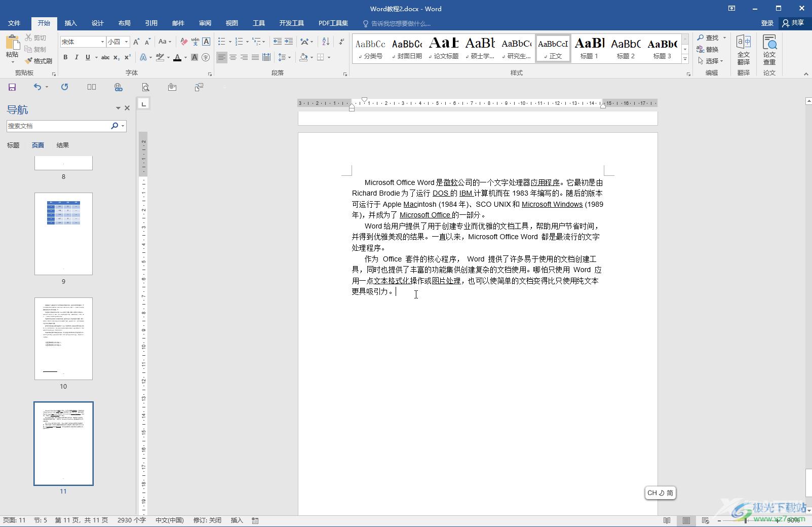The image size is (812, 527).
Task: Open the font size dropdown (小四)
Action: tap(126, 42)
